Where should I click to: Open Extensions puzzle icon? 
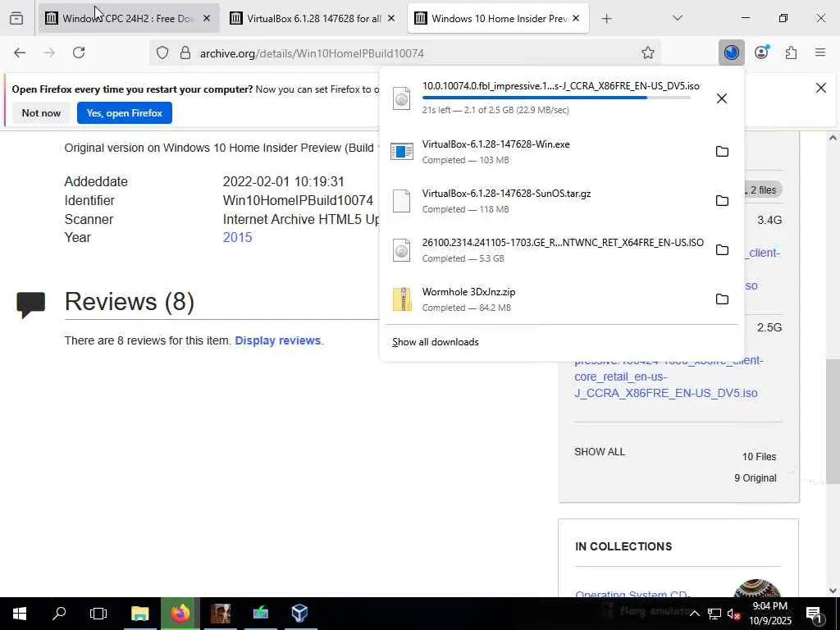[791, 52]
